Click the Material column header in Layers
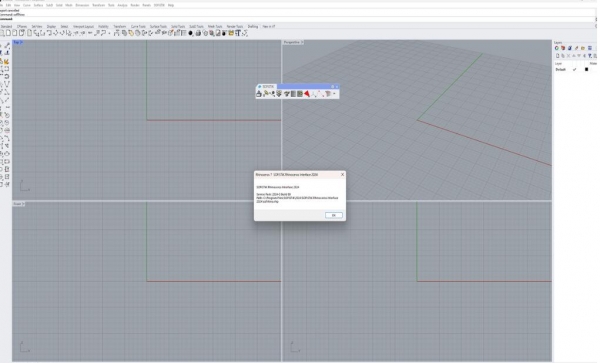Viewport: 600px width, 363px height. pos(593,63)
